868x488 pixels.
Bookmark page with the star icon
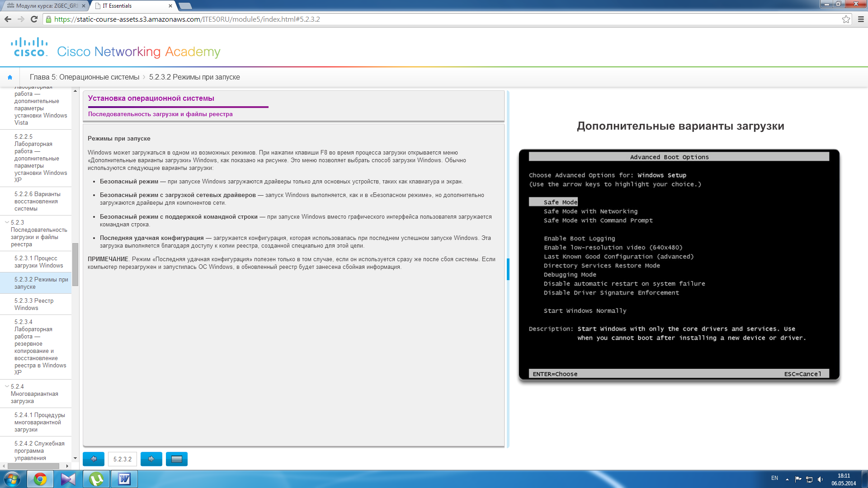[846, 19]
